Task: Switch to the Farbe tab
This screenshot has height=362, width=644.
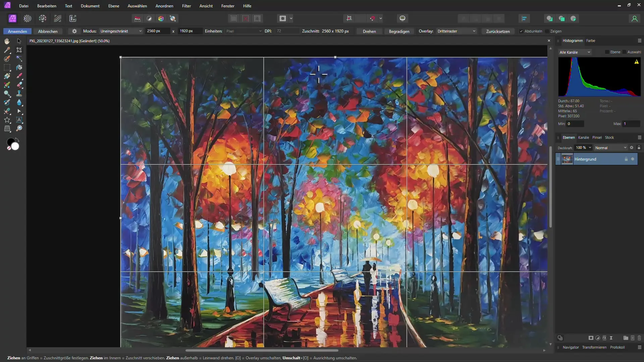Action: click(x=591, y=41)
